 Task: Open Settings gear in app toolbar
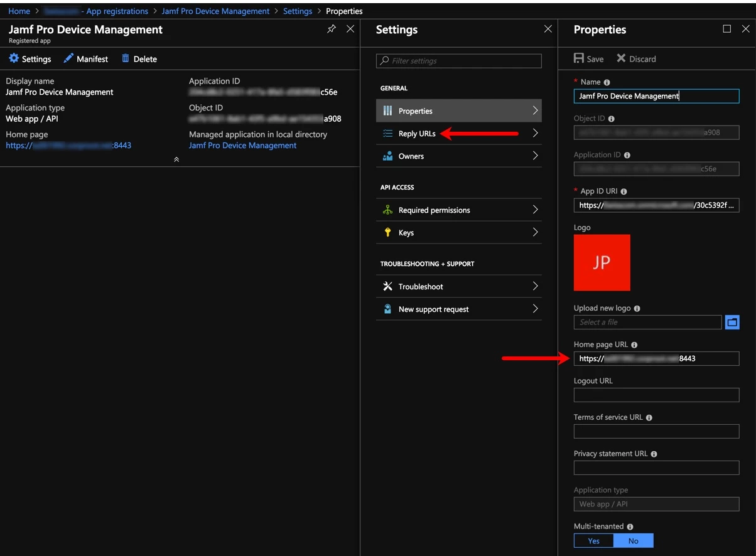(14, 58)
